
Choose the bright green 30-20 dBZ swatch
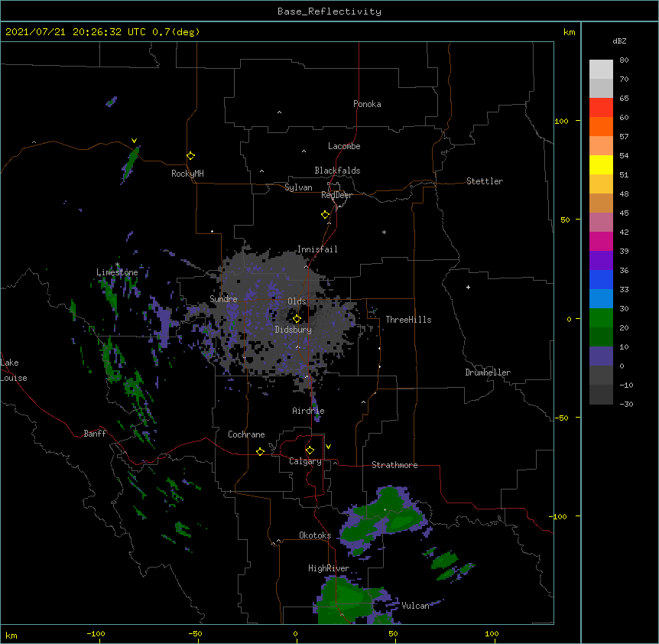click(601, 318)
